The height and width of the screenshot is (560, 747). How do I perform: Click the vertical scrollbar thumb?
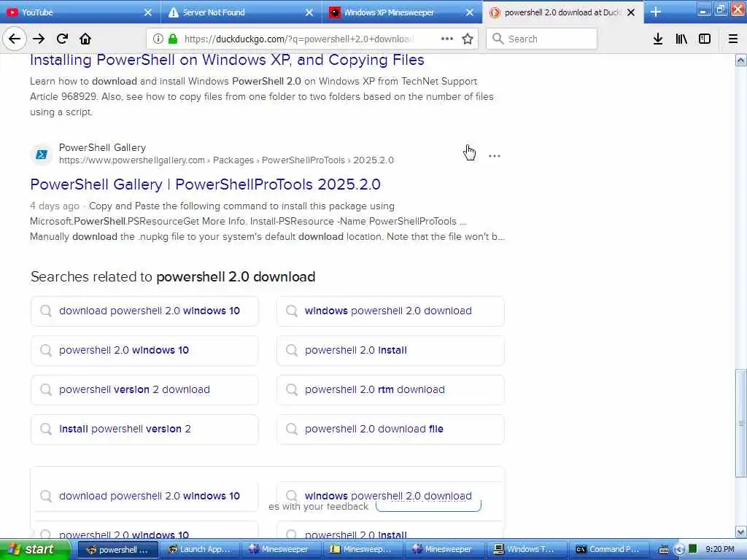click(741, 423)
